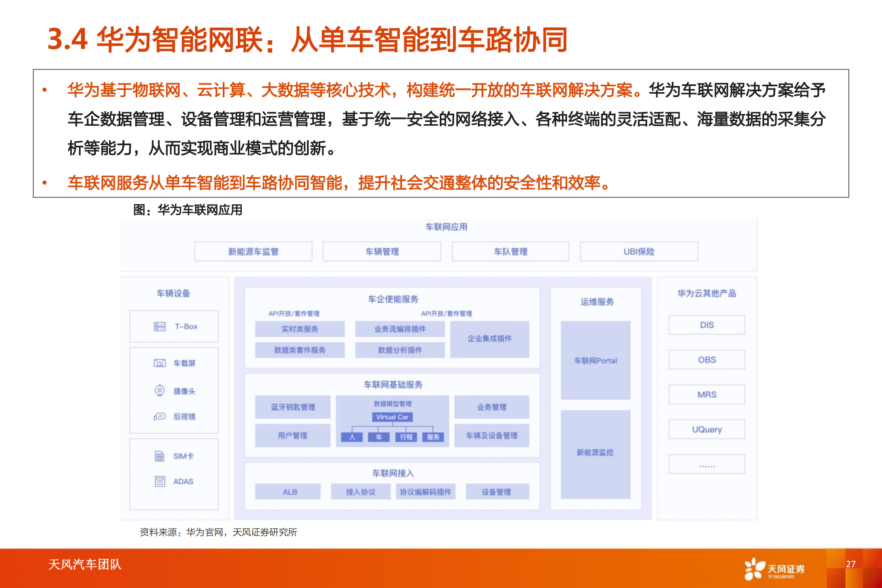Select the OBS product box
Image resolution: width=882 pixels, height=588 pixels.
point(707,360)
